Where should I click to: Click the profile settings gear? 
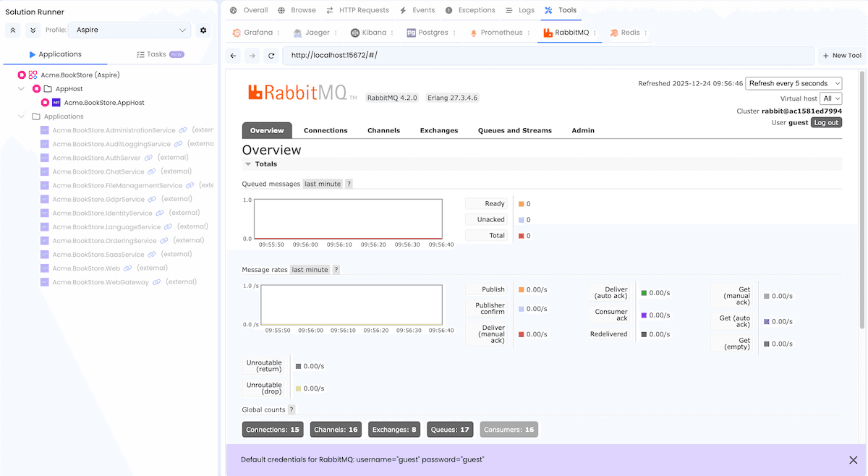pos(203,30)
